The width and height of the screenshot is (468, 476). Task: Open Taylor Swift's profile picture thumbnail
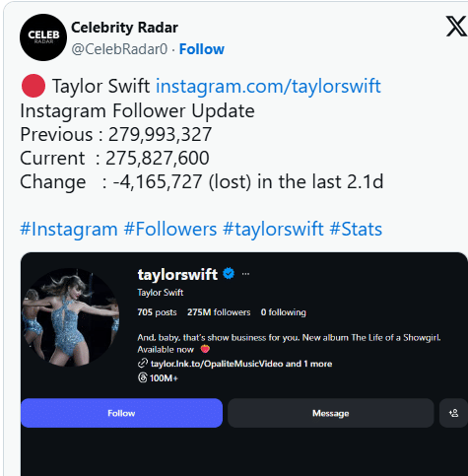coord(70,317)
